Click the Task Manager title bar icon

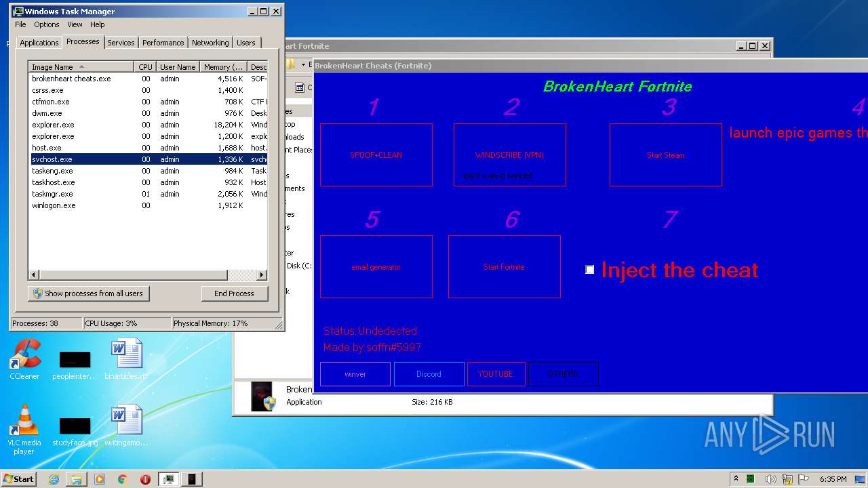coord(18,11)
